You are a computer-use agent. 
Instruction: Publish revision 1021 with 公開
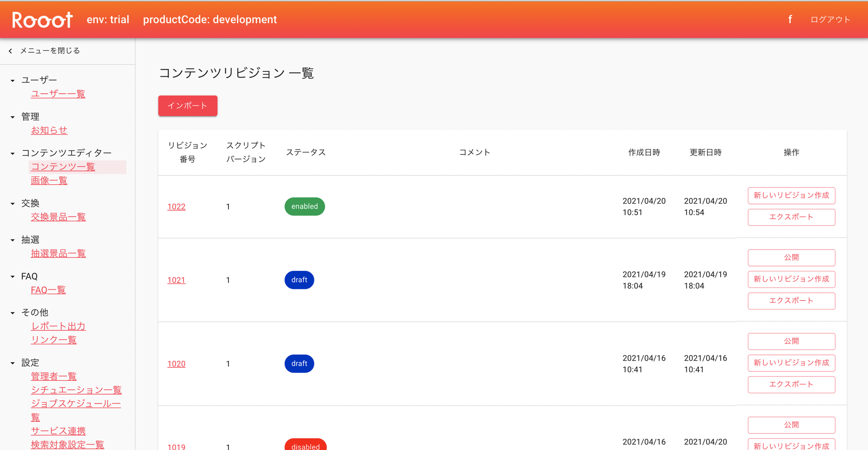point(791,258)
